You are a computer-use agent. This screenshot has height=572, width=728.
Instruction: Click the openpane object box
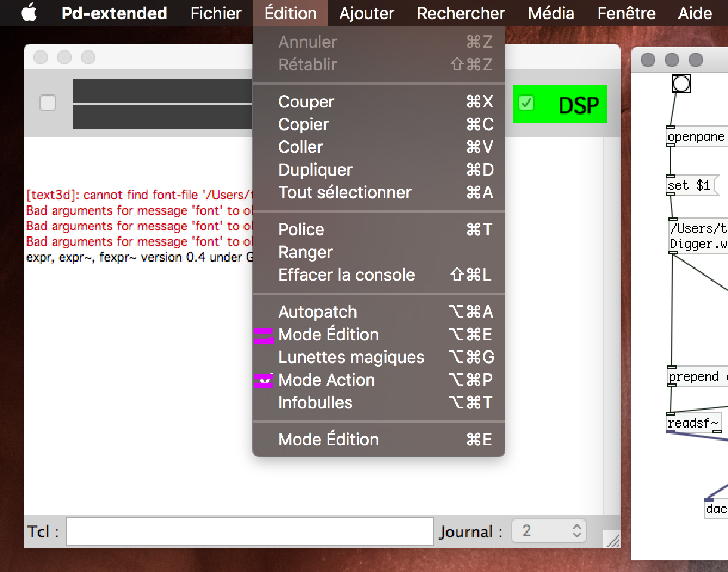point(696,137)
